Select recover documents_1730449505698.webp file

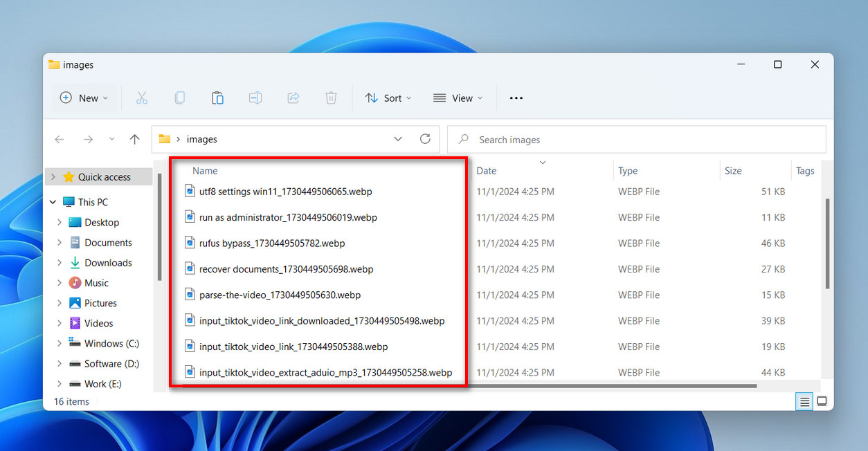286,269
